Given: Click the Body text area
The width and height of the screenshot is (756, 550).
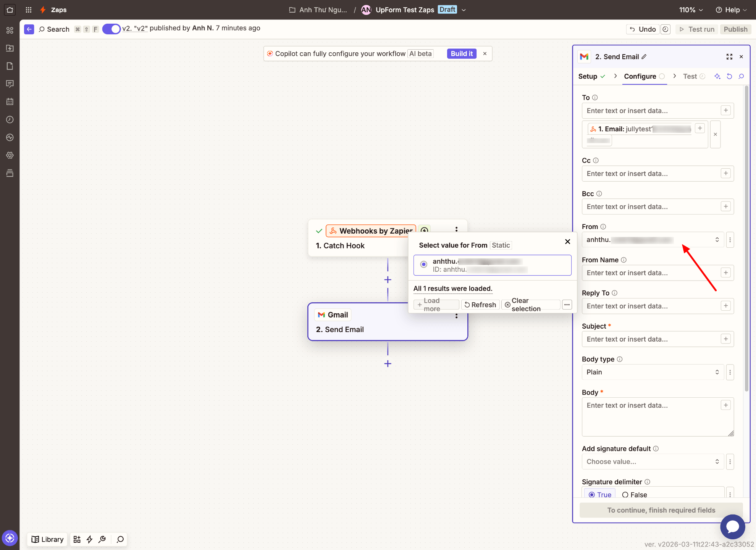Looking at the screenshot, I should (x=657, y=417).
